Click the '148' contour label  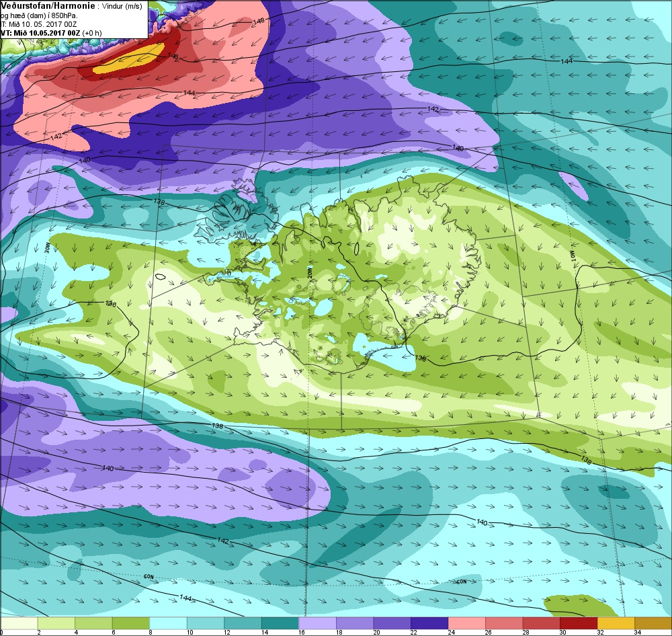(259, 21)
